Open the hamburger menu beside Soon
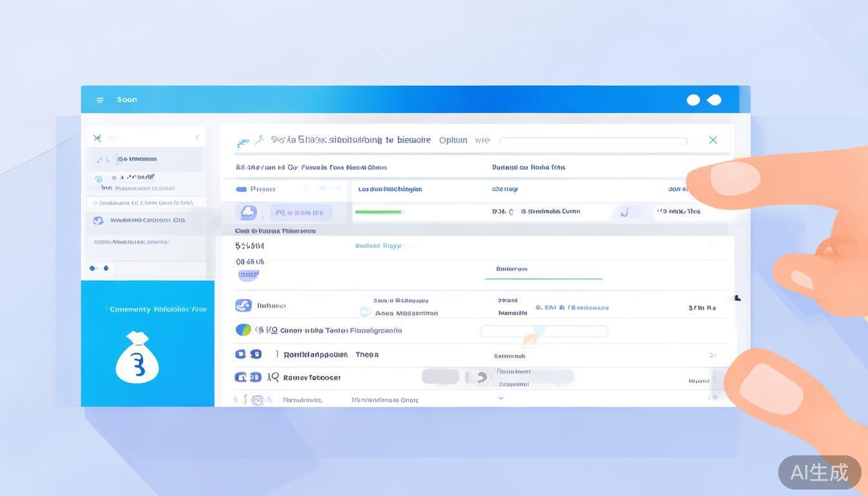 pyautogui.click(x=100, y=100)
